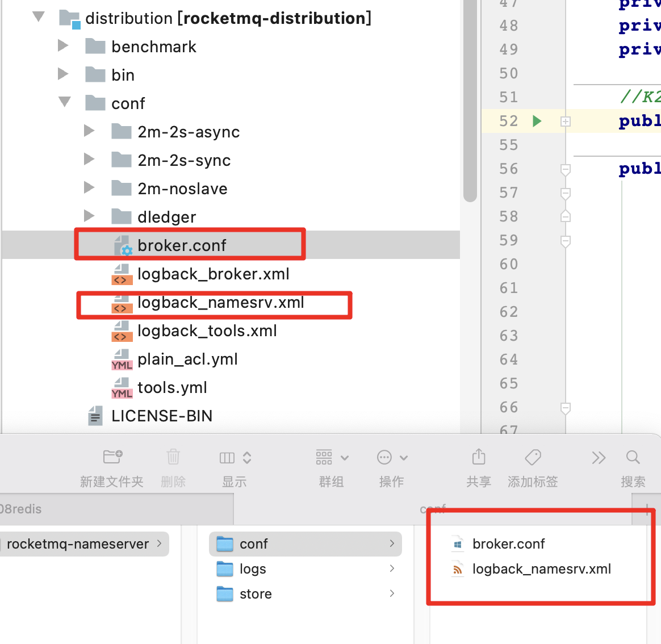Click the bin folder icon
This screenshot has height=644, width=661.
(95, 74)
